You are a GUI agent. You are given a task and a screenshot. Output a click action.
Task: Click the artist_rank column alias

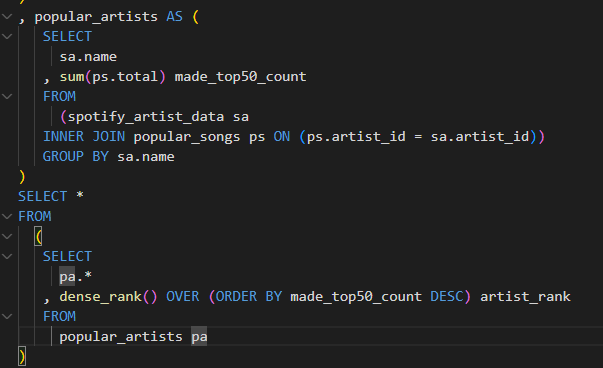pos(525,297)
